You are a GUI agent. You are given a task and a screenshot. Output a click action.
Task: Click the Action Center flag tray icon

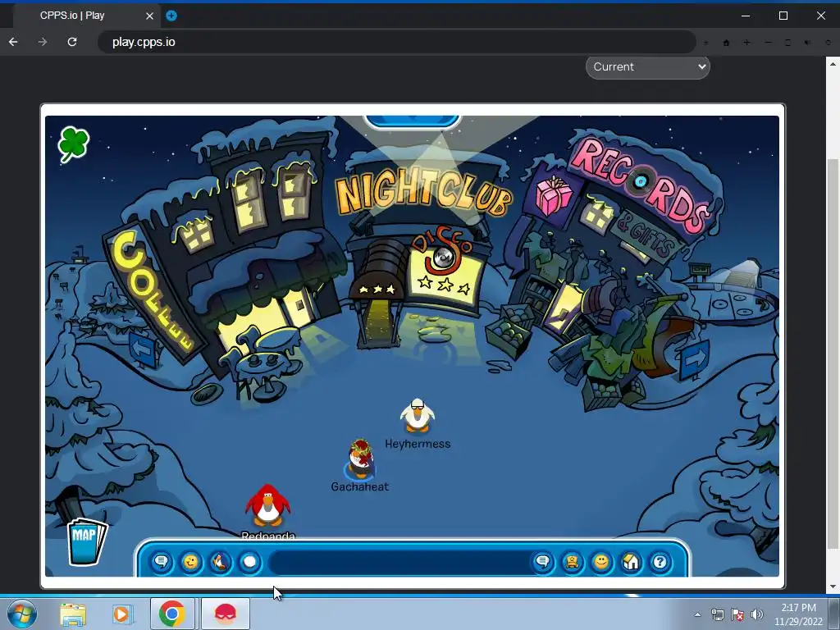pos(737,614)
